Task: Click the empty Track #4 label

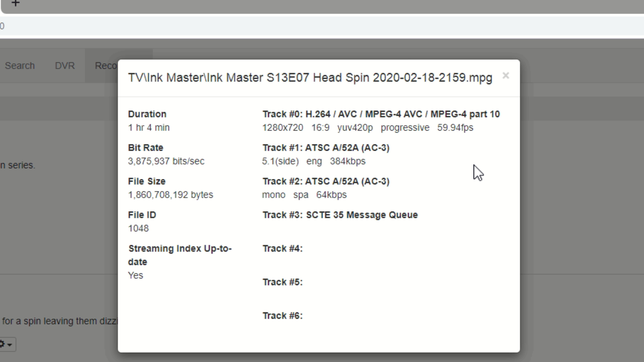Action: [282, 249]
